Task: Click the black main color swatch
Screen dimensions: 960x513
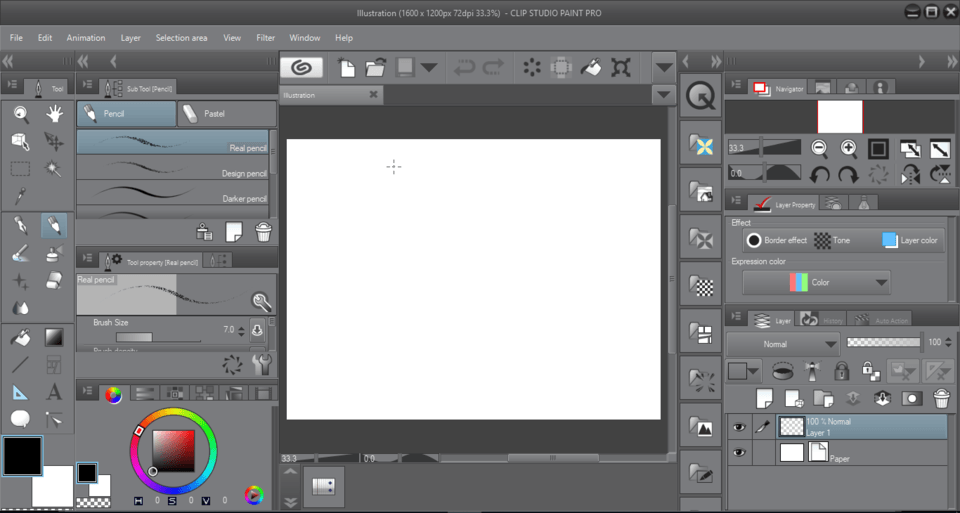Action: pos(23,456)
